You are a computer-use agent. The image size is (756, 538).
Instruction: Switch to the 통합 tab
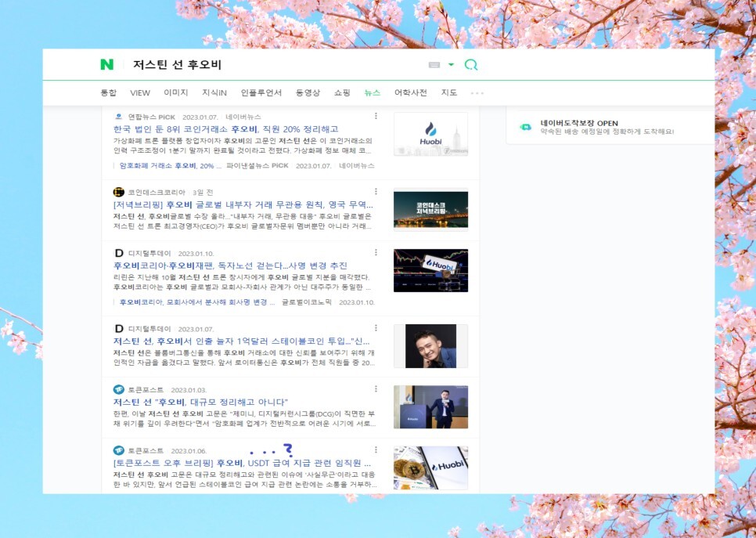click(109, 92)
